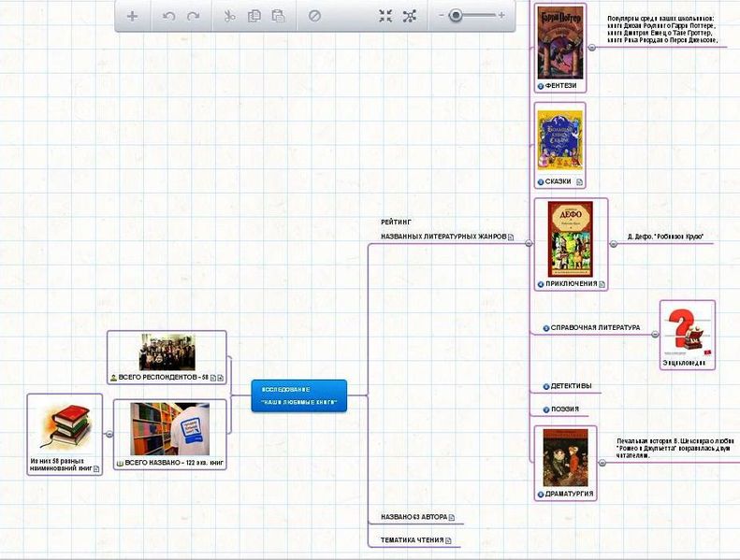Click priority number icon beside СКАЗКИ
The width and height of the screenshot is (740, 560).
541,182
